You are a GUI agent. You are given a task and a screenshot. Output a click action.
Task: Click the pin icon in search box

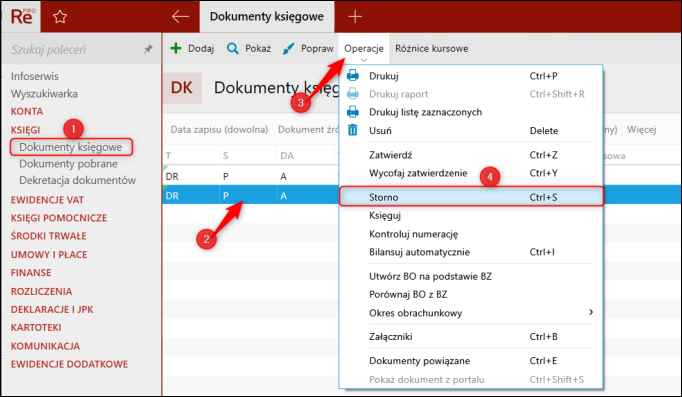148,49
